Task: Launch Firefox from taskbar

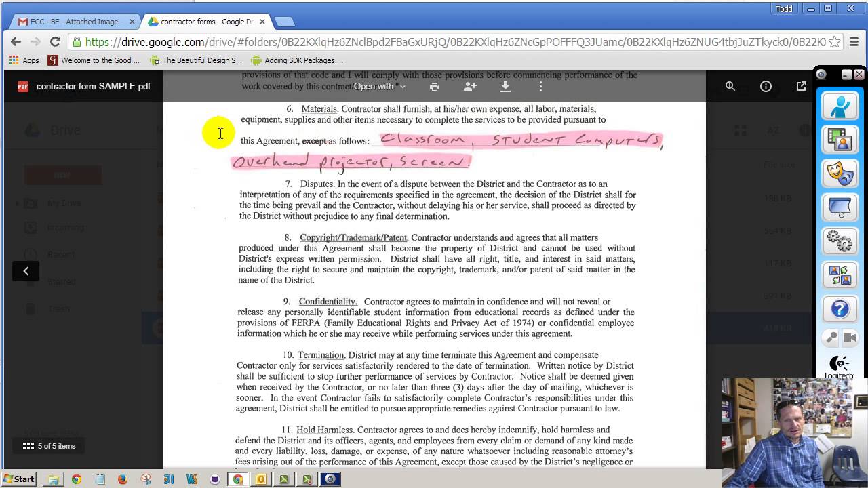Action: point(123,479)
